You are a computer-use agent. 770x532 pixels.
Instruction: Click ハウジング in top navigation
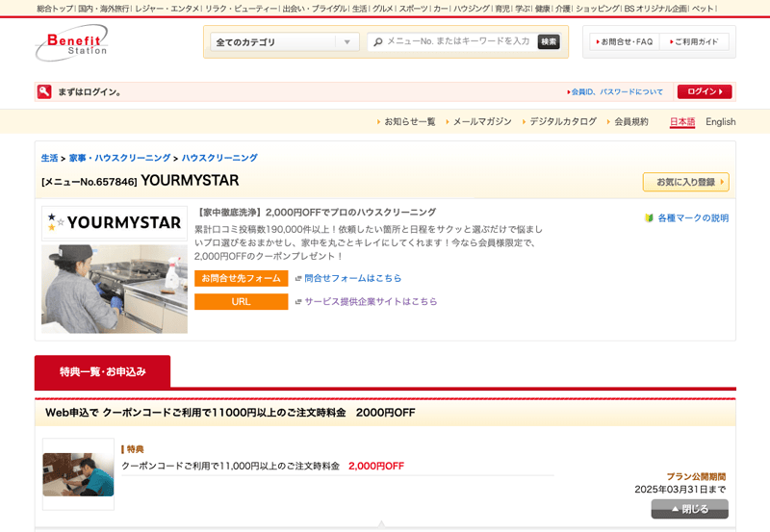(472, 9)
